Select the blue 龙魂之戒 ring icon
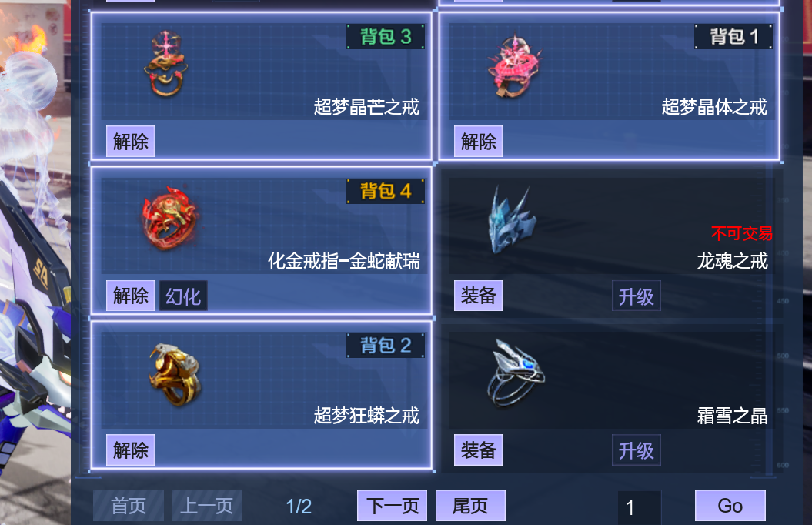Viewport: 812px width, 525px height. [x=512, y=219]
